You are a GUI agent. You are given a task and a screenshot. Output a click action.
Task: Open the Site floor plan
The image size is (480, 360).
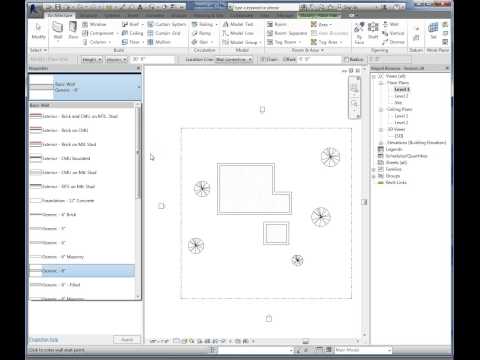pyautogui.click(x=398, y=103)
